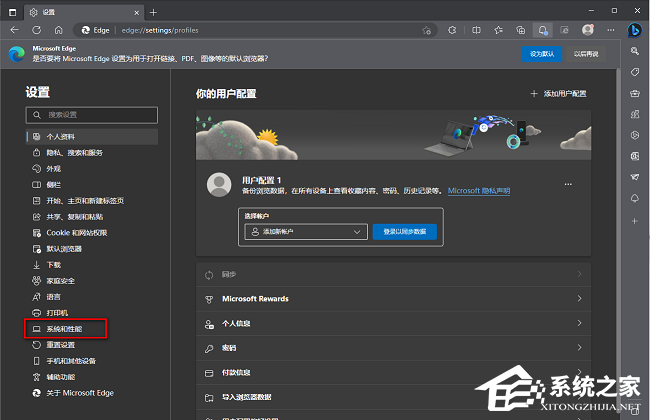The height and width of the screenshot is (420, 650).
Task: Open the Settings and more ellipsis menu
Action: [609, 31]
